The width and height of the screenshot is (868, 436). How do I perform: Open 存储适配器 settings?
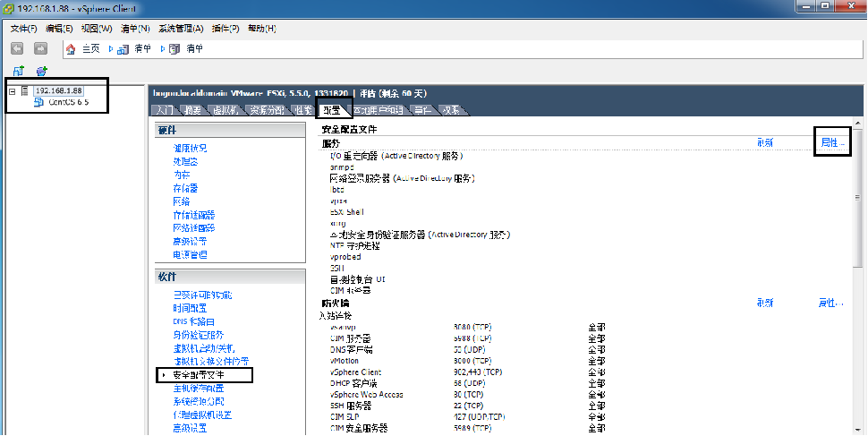pos(194,215)
